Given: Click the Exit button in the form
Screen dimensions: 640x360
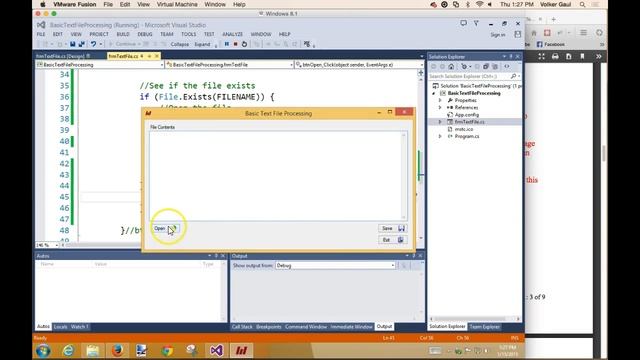Looking at the screenshot, I should (x=392, y=240).
